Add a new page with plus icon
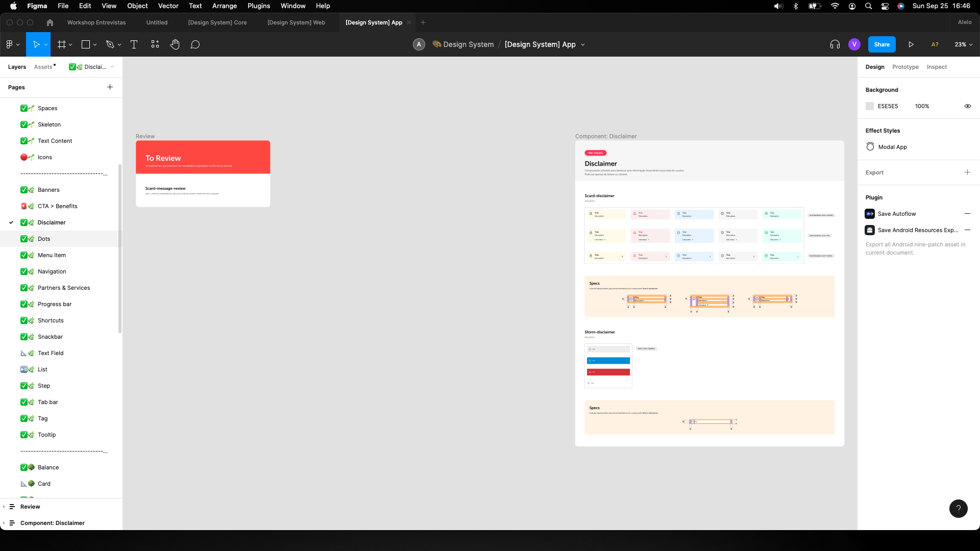This screenshot has height=551, width=980. pyautogui.click(x=110, y=87)
